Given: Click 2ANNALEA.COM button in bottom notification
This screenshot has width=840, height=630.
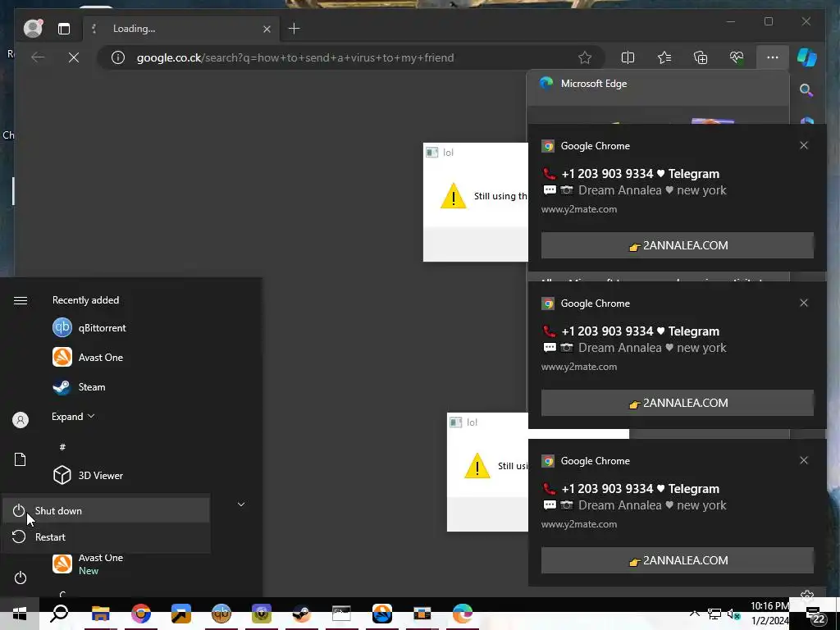Looking at the screenshot, I should pyautogui.click(x=677, y=560).
